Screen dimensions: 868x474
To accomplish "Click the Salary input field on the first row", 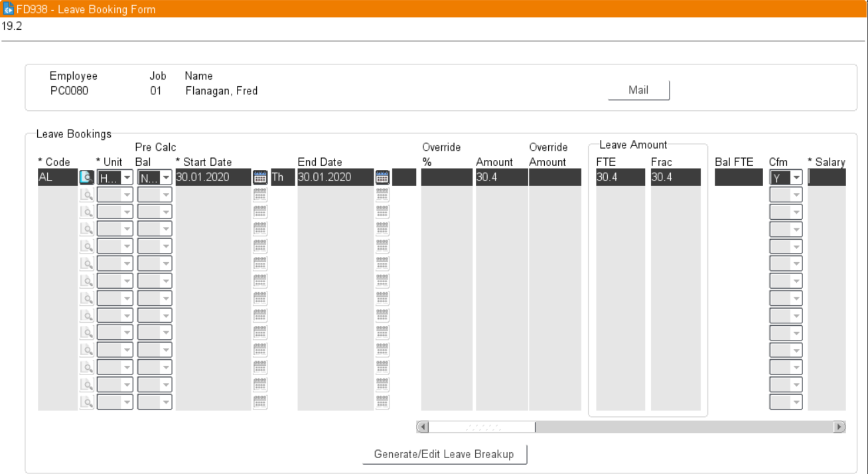I will pyautogui.click(x=826, y=176).
